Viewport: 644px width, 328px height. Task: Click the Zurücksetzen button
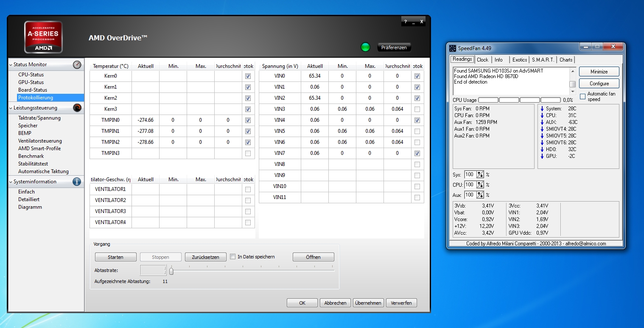click(205, 257)
